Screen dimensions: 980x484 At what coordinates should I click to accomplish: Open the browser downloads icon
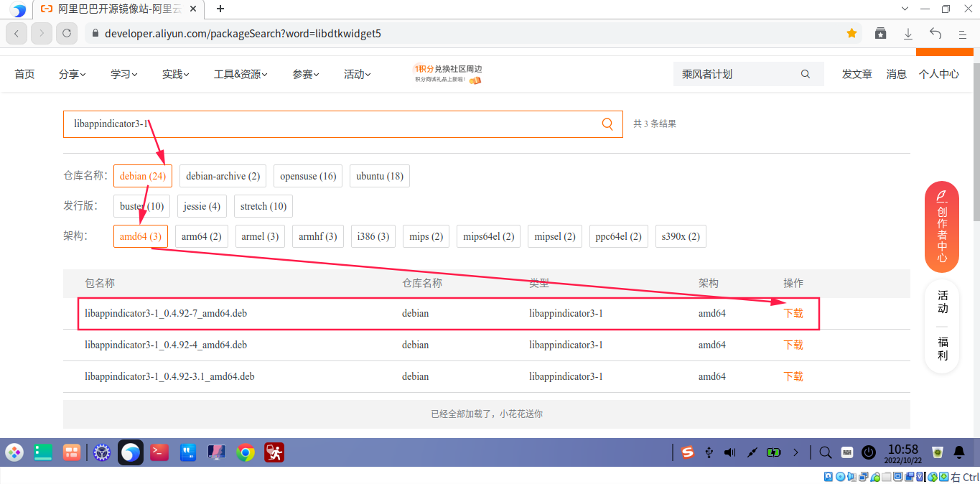point(908,33)
